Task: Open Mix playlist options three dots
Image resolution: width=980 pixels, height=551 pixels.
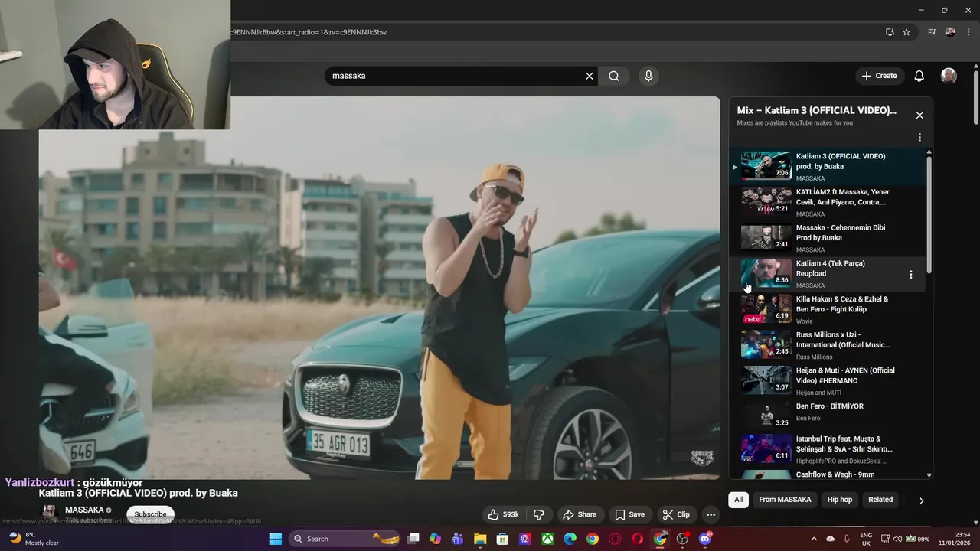Action: pyautogui.click(x=920, y=138)
